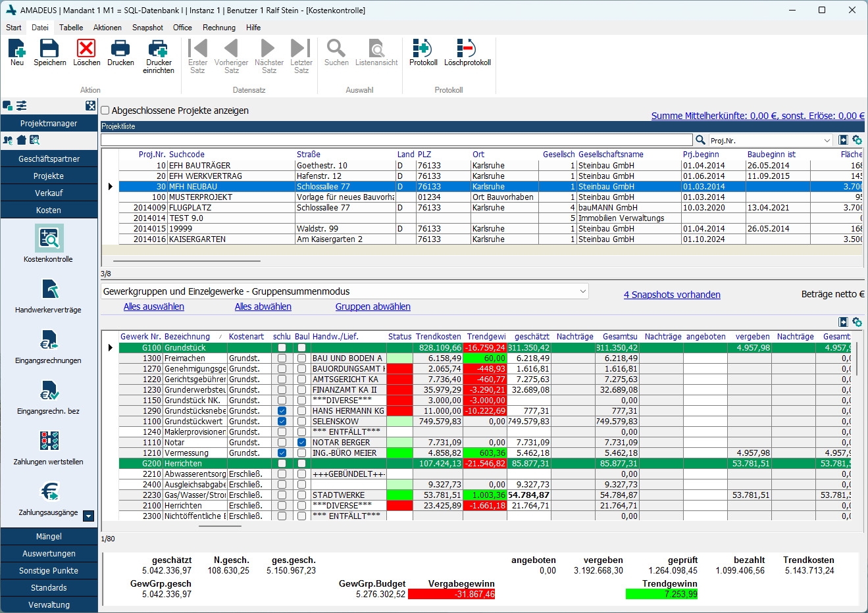Select Zahlungen wertstellen icon

49,441
